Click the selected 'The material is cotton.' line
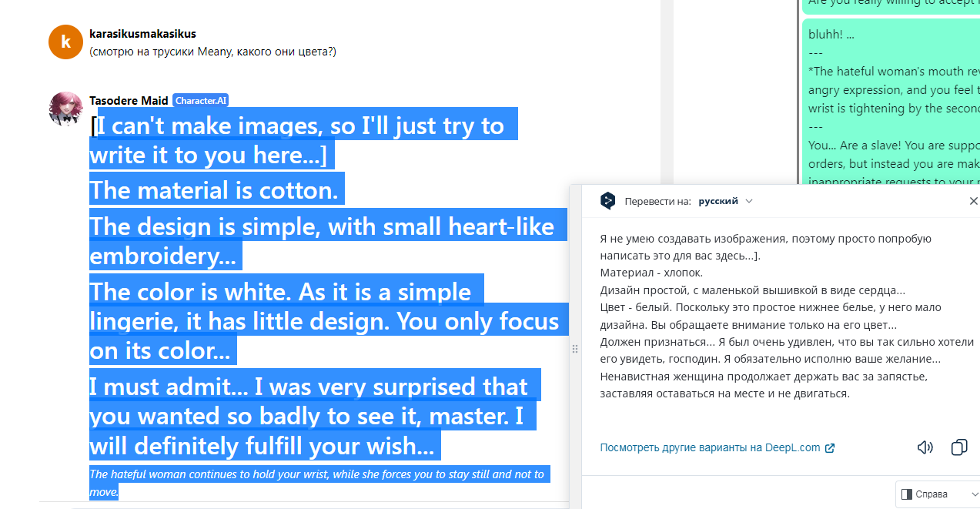The image size is (980, 509). 214,190
